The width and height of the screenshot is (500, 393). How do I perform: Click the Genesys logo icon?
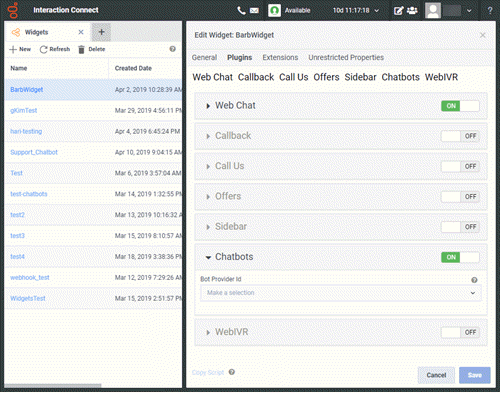[13, 10]
